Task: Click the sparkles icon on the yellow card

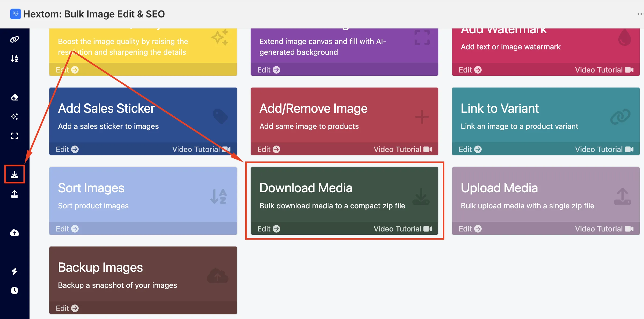Action: click(220, 37)
